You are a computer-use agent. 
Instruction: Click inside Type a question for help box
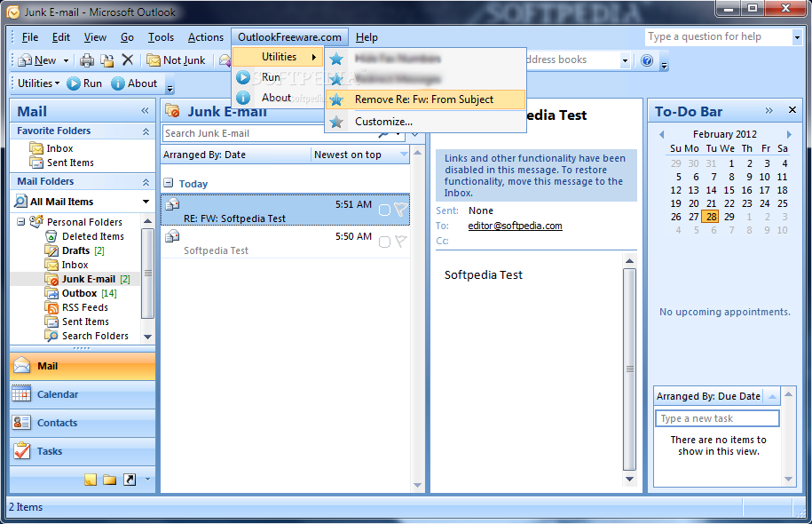tap(718, 36)
